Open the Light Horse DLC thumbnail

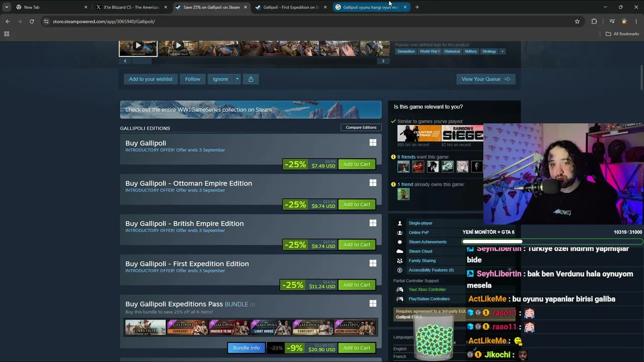271,327
